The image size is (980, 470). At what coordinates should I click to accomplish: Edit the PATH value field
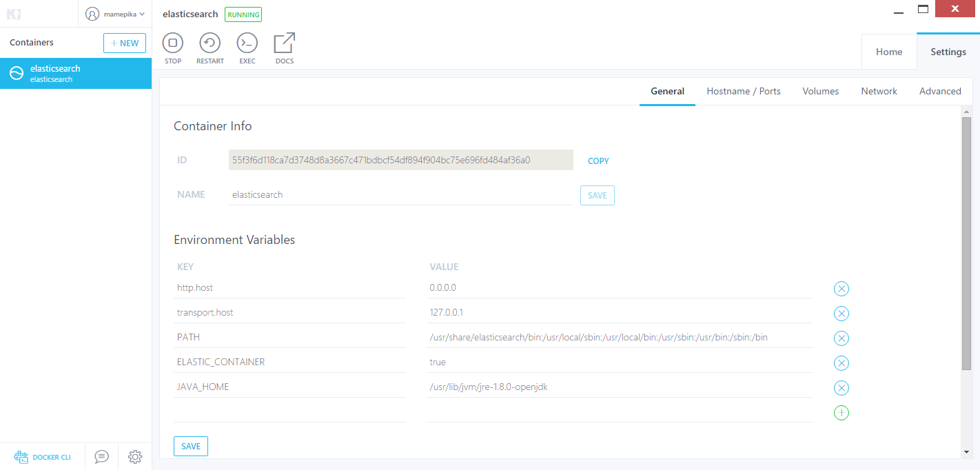pos(620,337)
